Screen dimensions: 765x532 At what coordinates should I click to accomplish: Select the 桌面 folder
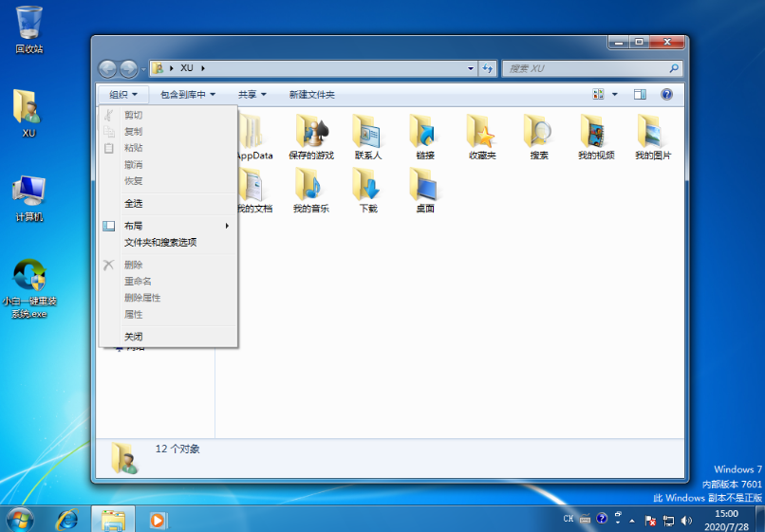[x=425, y=191]
